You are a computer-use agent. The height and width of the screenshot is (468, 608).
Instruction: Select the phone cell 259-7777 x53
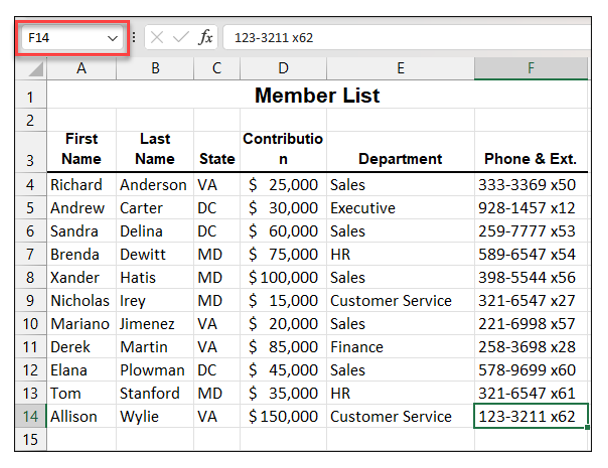[531, 231]
